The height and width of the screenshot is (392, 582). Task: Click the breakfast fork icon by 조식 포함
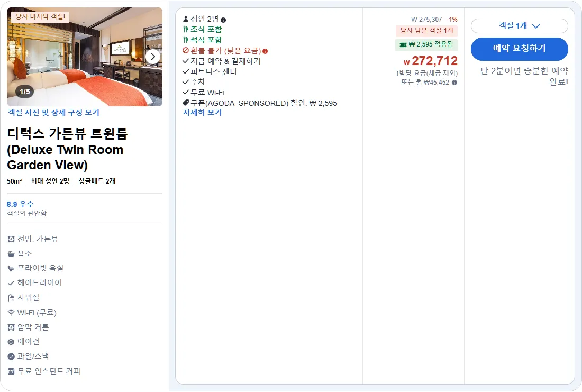point(186,29)
